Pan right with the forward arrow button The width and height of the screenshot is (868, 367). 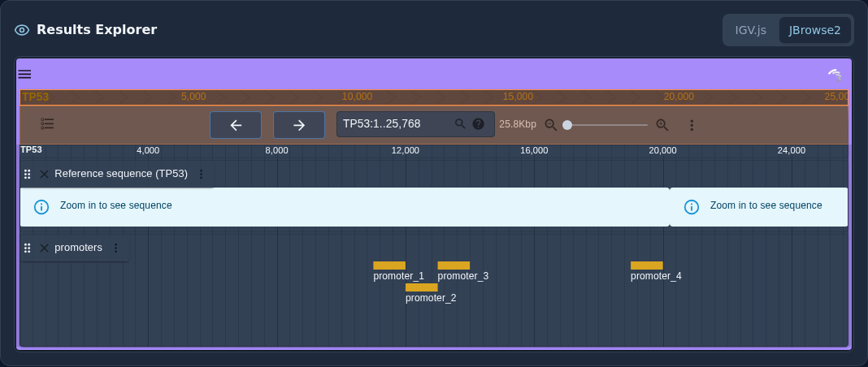(x=299, y=125)
